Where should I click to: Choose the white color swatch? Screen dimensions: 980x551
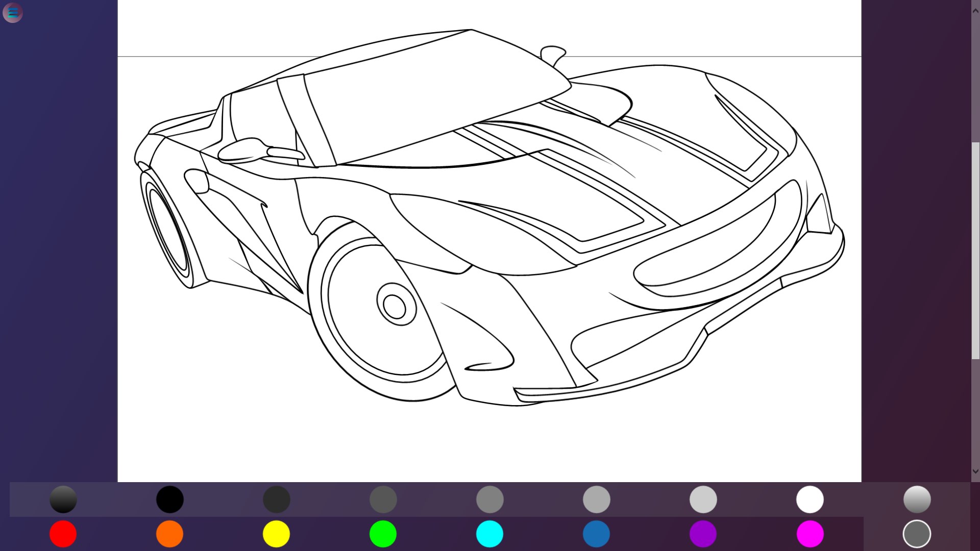pos(810,499)
